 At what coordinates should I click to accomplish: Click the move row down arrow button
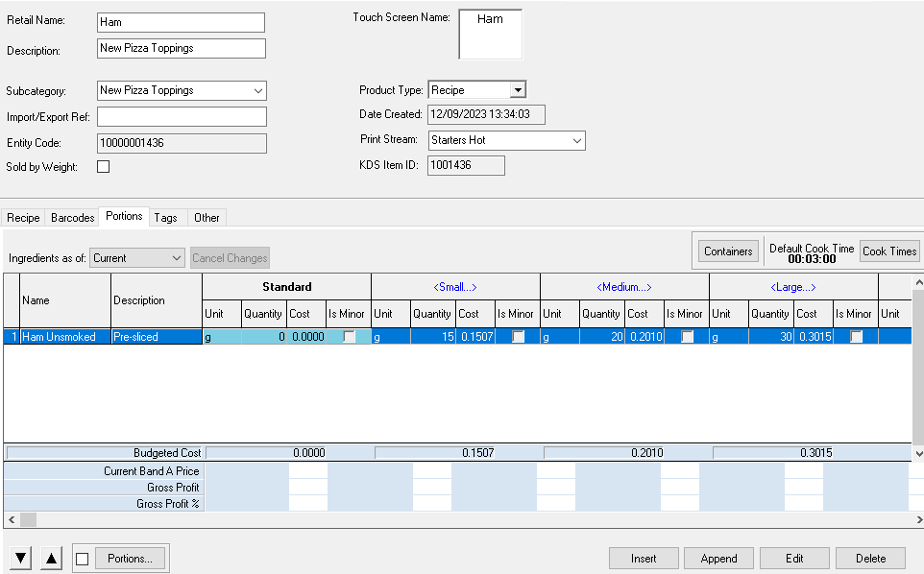[21, 559]
